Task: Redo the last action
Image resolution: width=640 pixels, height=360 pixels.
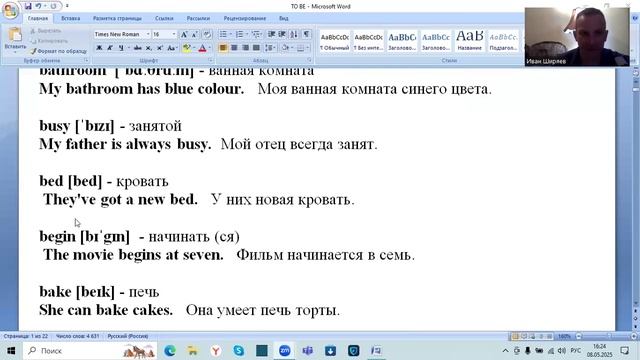Action: pyautogui.click(x=53, y=6)
